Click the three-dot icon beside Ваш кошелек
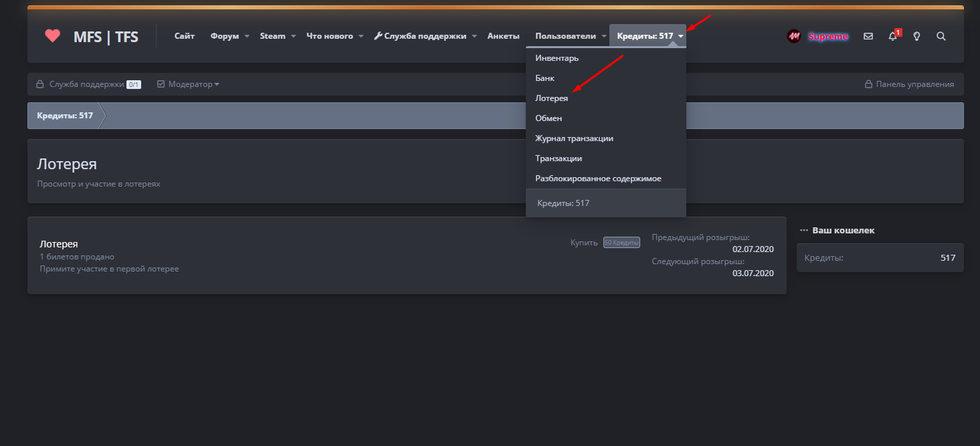Image resolution: width=980 pixels, height=446 pixels. pos(804,230)
